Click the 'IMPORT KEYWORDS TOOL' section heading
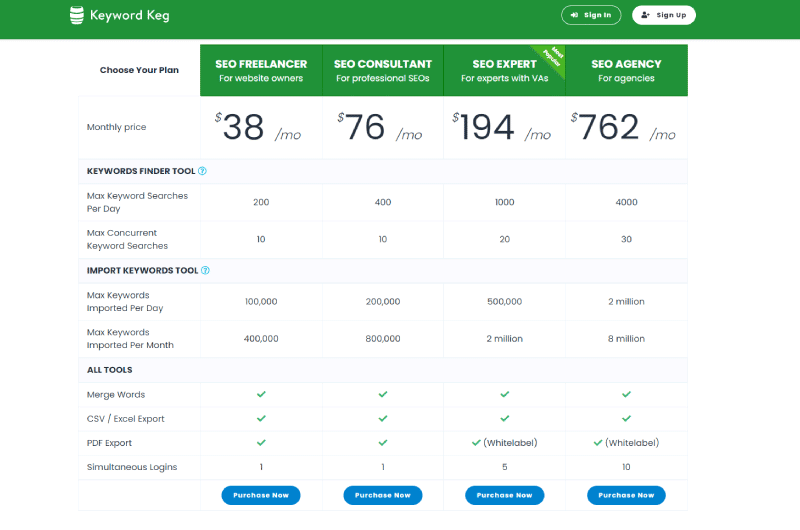This screenshot has width=800, height=530. [142, 270]
